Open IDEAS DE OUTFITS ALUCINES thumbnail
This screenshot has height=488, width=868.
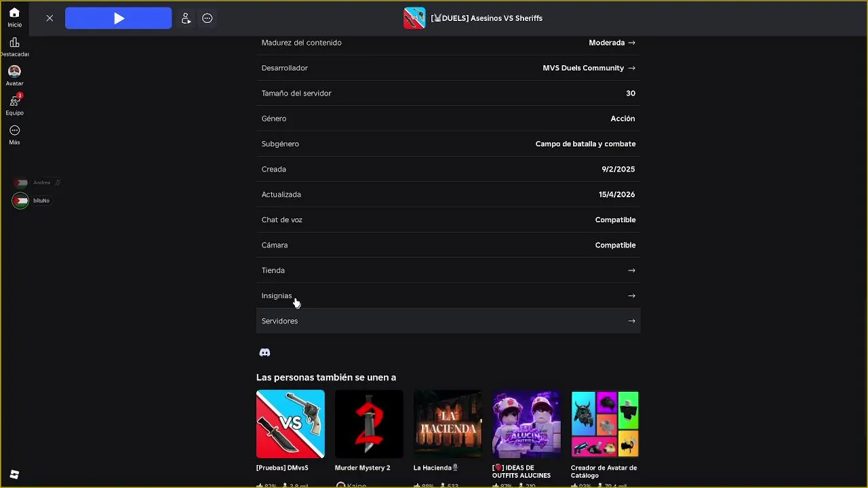point(526,424)
